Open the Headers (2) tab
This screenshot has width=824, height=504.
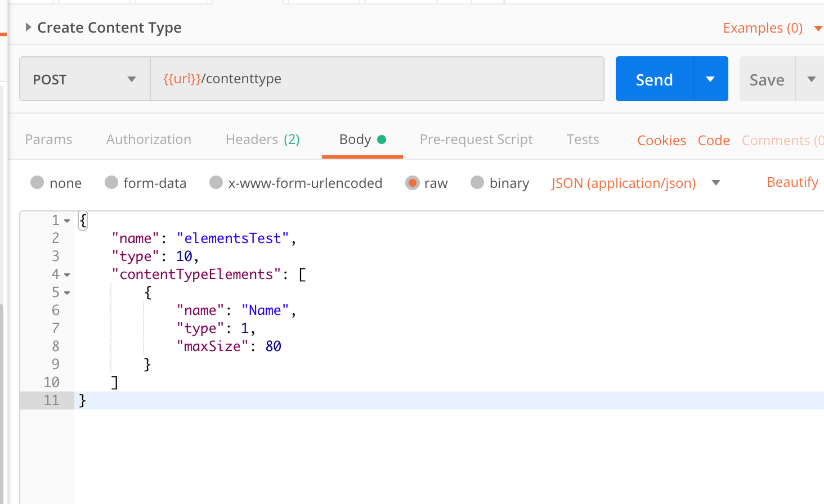[x=262, y=139]
